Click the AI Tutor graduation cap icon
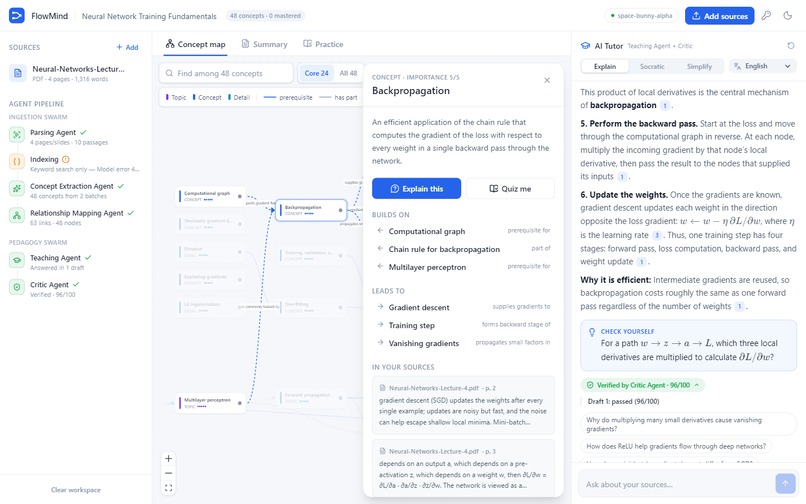 point(585,46)
